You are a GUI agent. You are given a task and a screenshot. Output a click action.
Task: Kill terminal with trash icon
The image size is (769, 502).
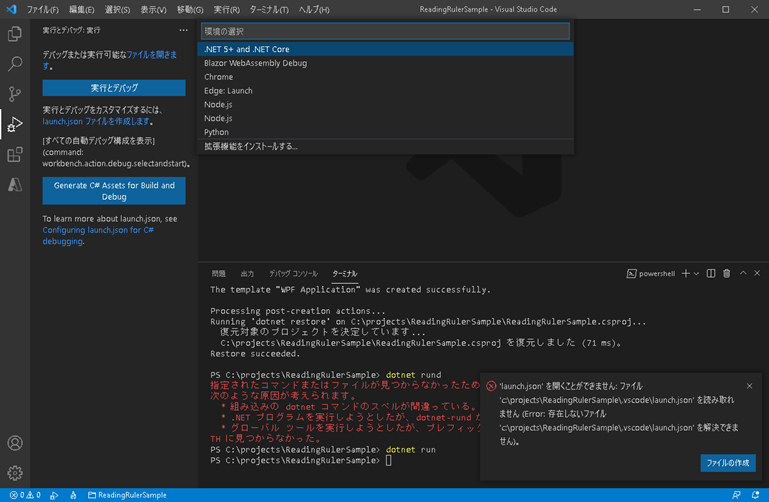[727, 274]
